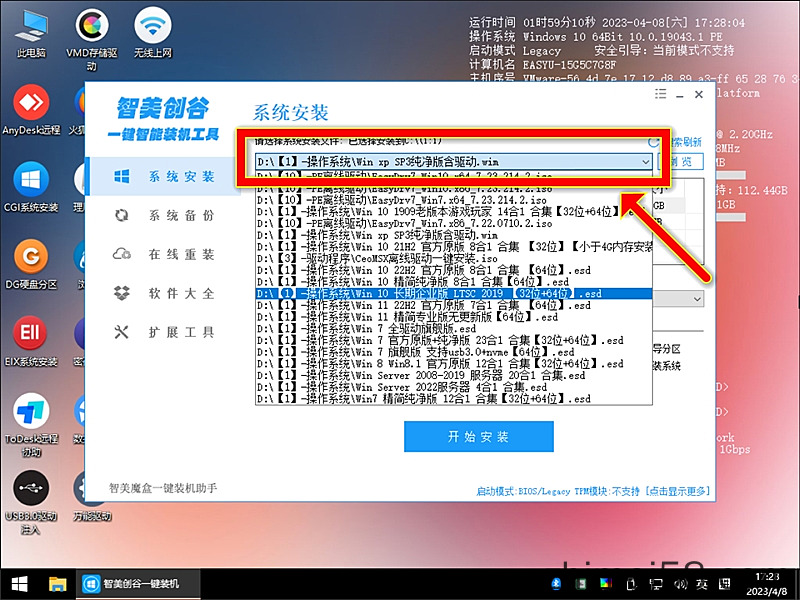The height and width of the screenshot is (600, 800).
Task: Choose Win 7 全驱动旗舰版.esd entry
Action: point(454,329)
